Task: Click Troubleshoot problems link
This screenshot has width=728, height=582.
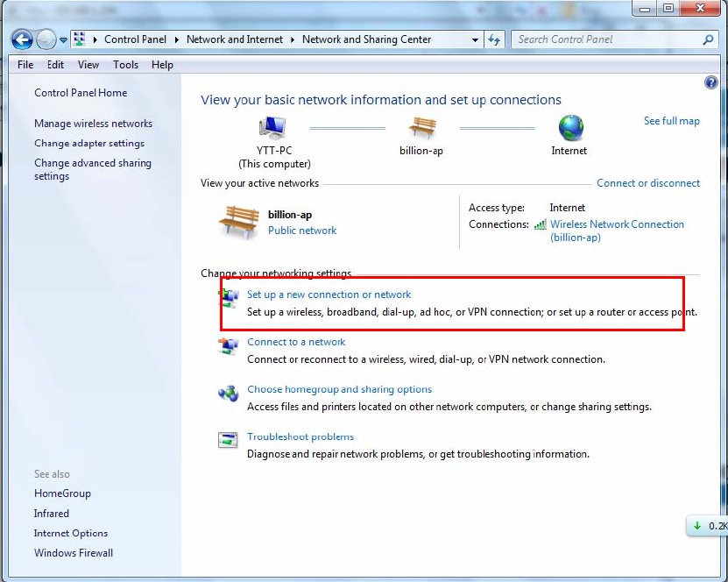Action: tap(300, 436)
